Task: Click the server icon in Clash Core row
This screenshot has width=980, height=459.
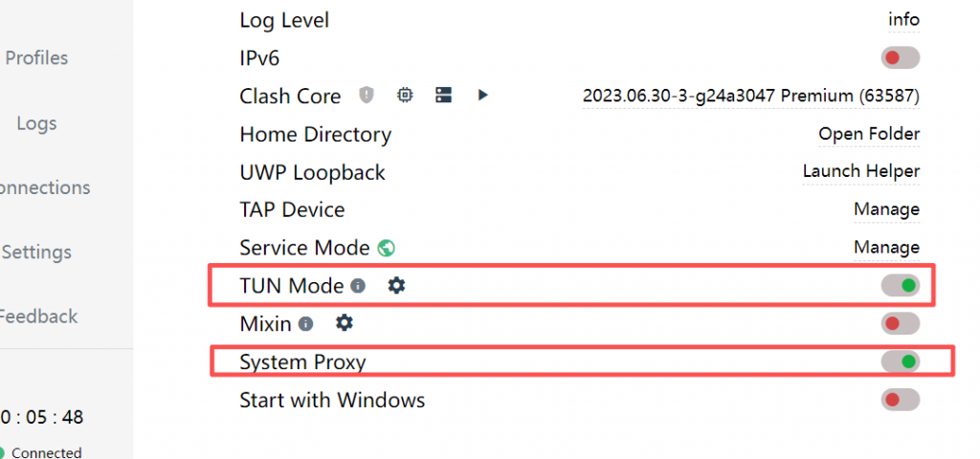Action: tap(443, 96)
